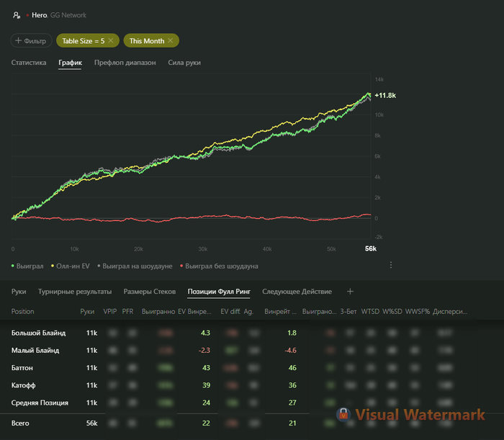
Task: Click the Hero player name
Action: (39, 15)
